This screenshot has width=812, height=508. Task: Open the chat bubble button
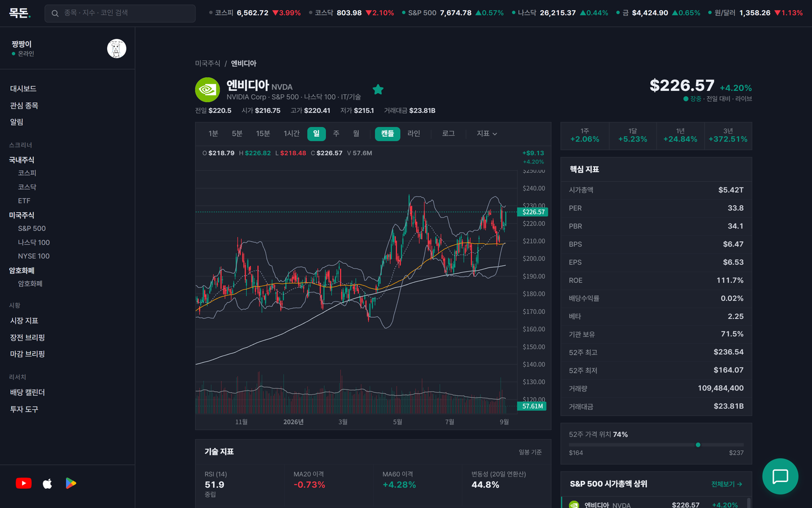tap(780, 476)
